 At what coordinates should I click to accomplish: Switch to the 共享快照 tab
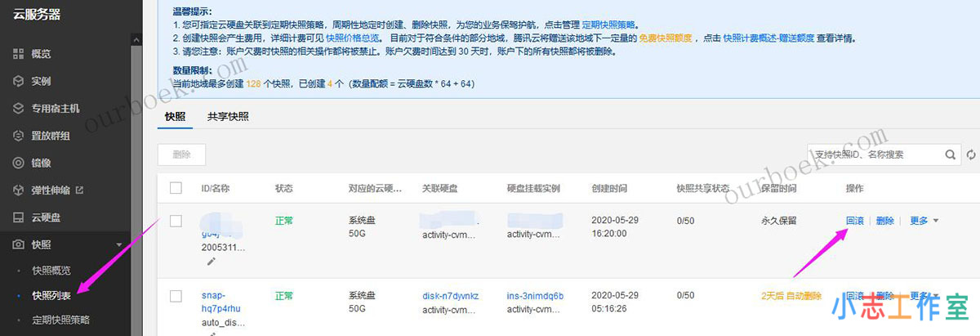(228, 116)
